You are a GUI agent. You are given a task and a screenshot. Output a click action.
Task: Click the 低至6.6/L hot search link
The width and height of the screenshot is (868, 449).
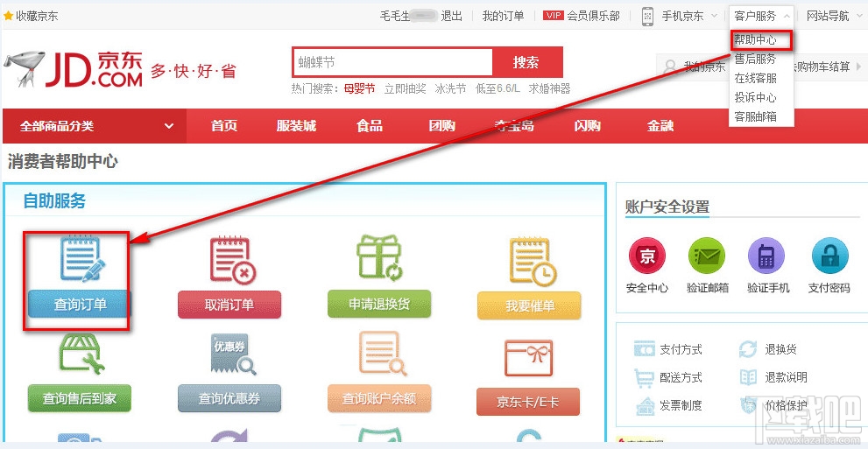coord(498,89)
